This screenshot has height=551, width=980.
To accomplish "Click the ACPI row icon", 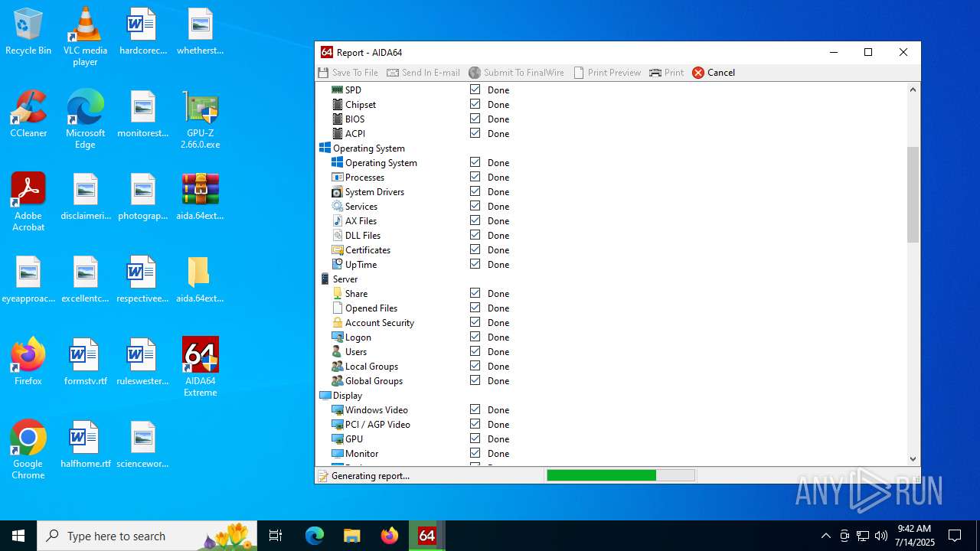I will [x=337, y=133].
